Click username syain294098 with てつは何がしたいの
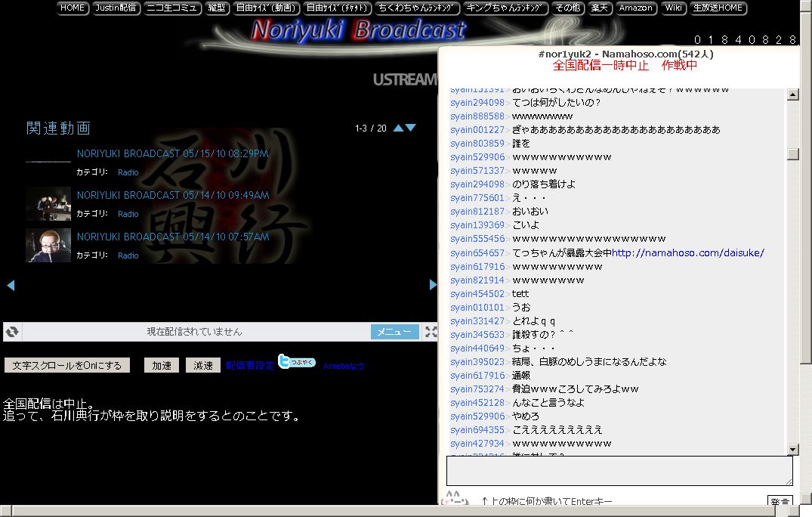The width and height of the screenshot is (812, 517). tap(477, 103)
